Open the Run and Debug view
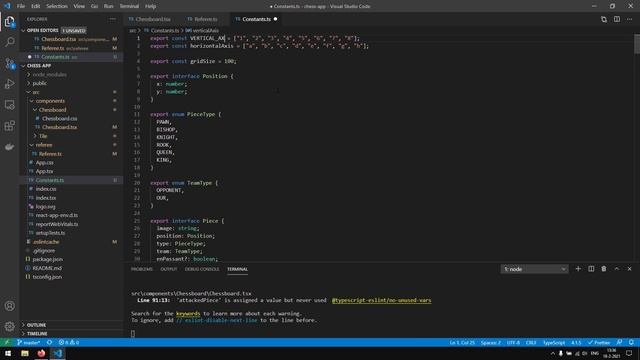640x360 pixels. [x=9, y=84]
